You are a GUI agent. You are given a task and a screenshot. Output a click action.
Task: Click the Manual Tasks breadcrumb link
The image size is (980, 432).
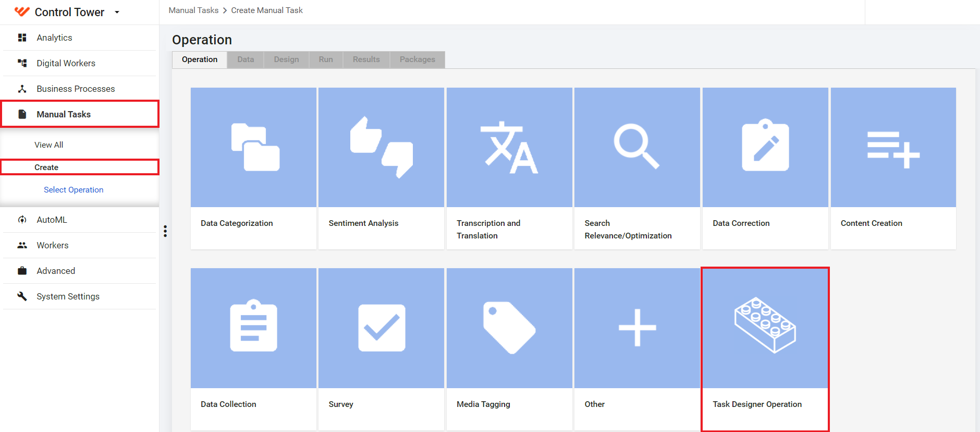(193, 10)
